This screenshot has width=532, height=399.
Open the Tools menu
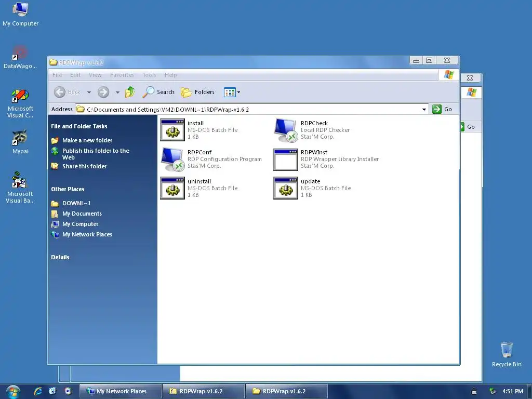click(x=149, y=75)
